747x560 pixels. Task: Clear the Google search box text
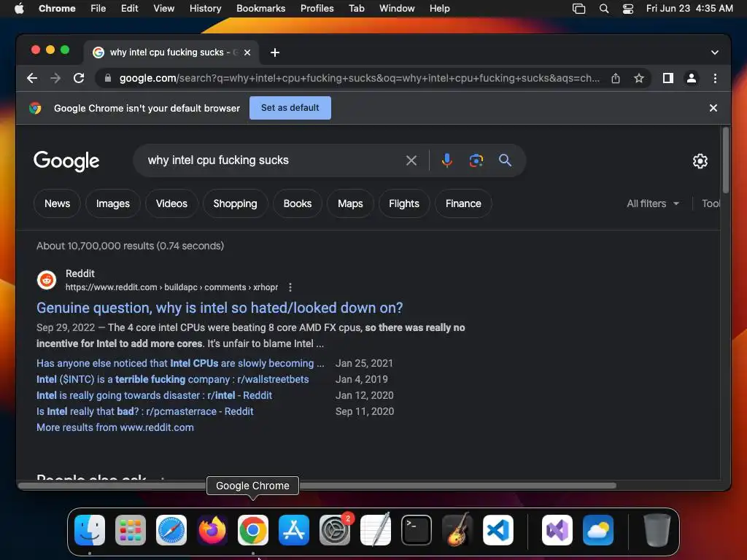[411, 160]
